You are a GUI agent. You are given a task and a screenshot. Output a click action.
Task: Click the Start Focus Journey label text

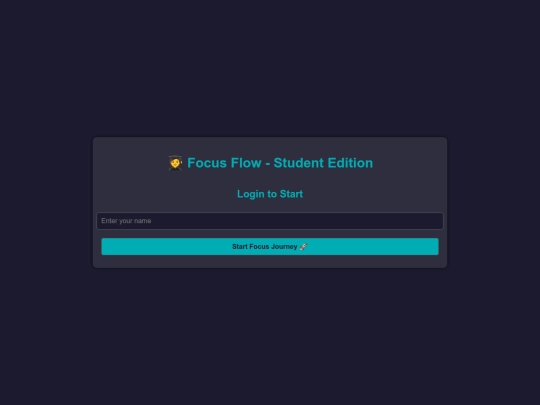264,247
